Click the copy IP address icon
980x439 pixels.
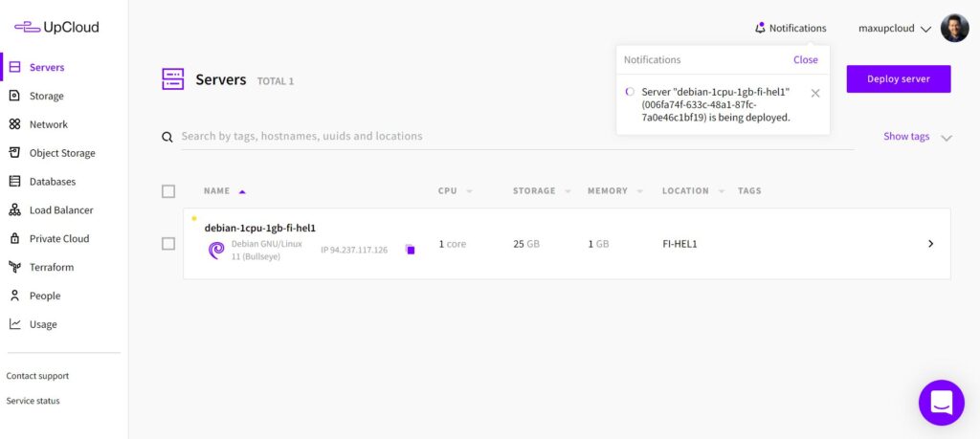410,250
